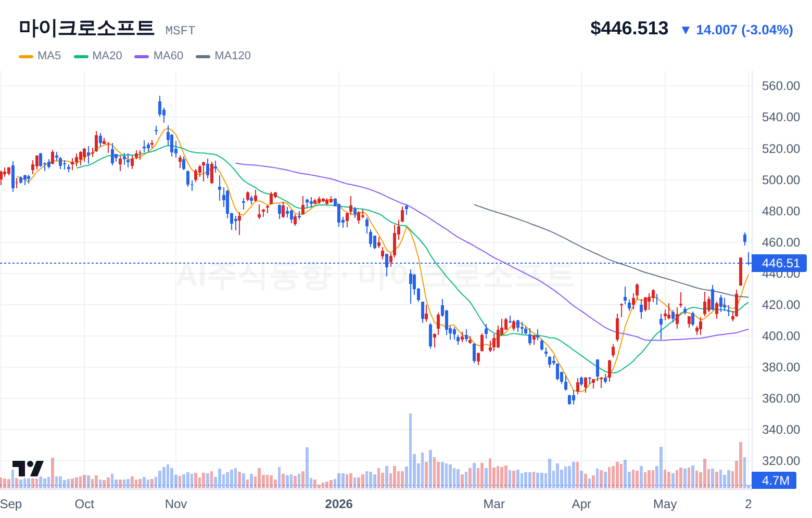812x518 pixels.
Task: Click the 4.7M volume label
Action: click(x=775, y=481)
